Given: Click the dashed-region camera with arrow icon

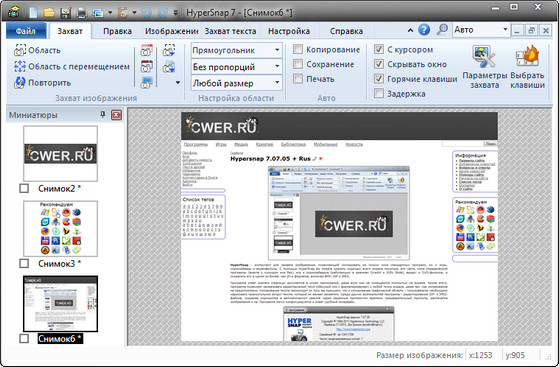Looking at the screenshot, I should click(x=169, y=50).
